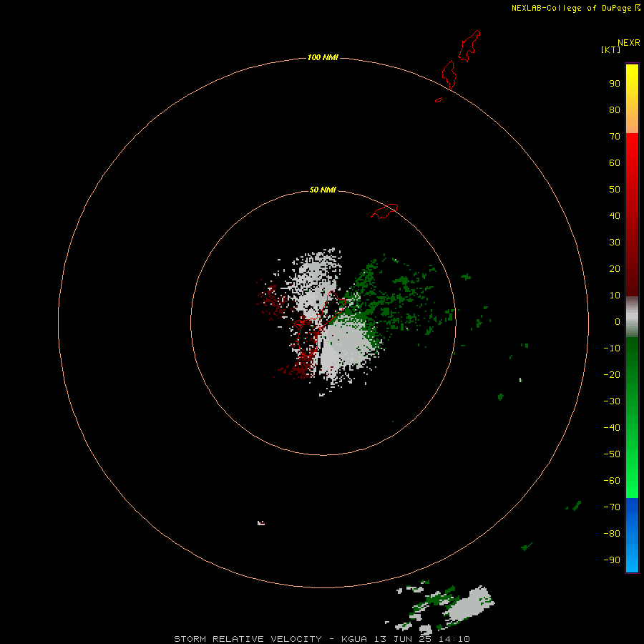Click the STORM RELATIVE VELOCITY caption text

[248, 639]
